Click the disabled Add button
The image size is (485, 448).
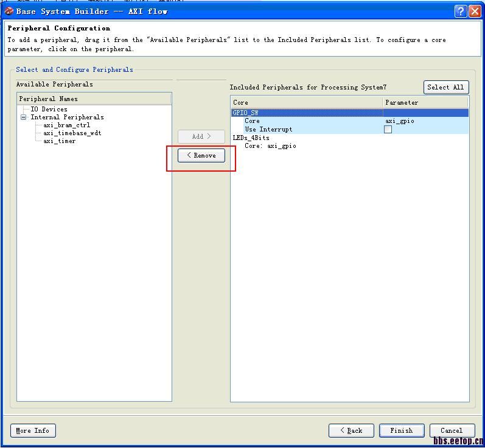201,136
